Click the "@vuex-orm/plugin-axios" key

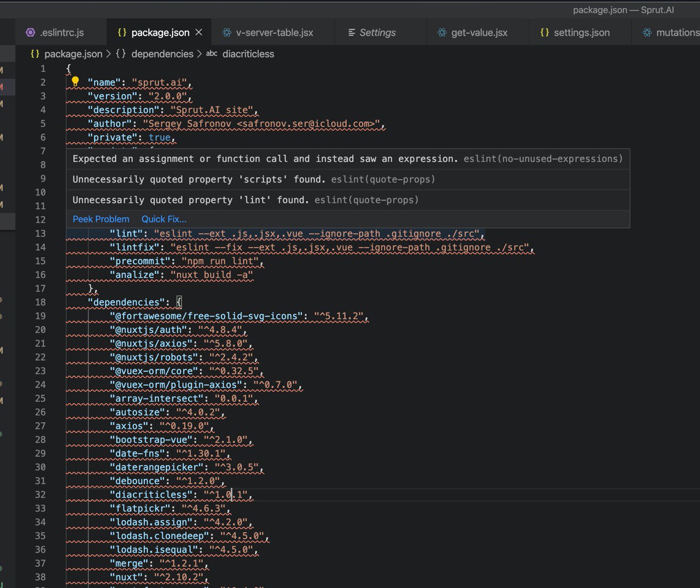pyautogui.click(x=176, y=385)
